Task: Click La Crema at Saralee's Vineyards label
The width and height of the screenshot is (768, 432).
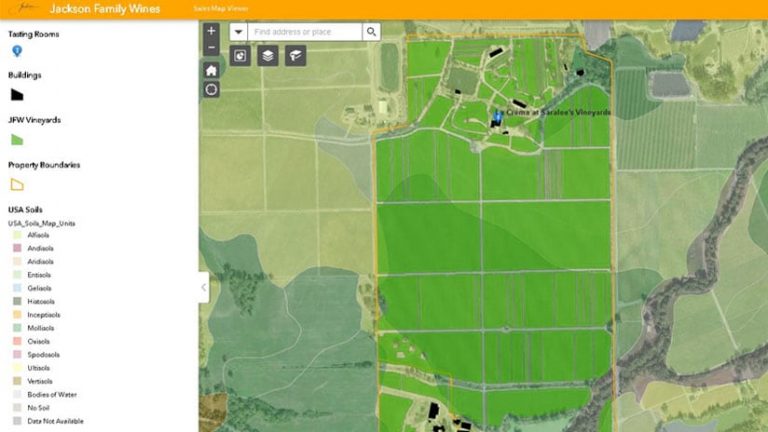Action: point(554,112)
